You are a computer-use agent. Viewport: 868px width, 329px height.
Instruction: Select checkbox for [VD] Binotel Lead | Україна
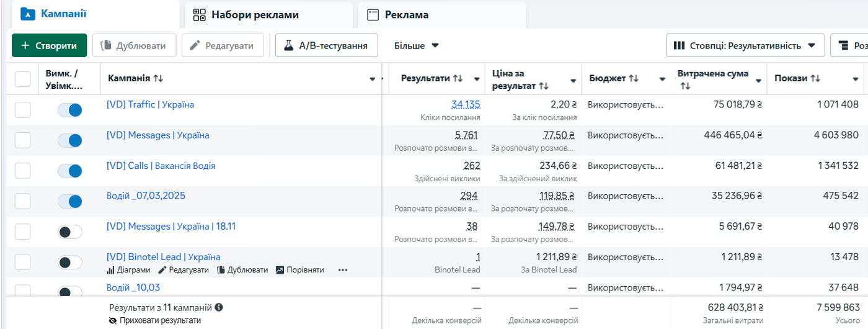tap(22, 262)
